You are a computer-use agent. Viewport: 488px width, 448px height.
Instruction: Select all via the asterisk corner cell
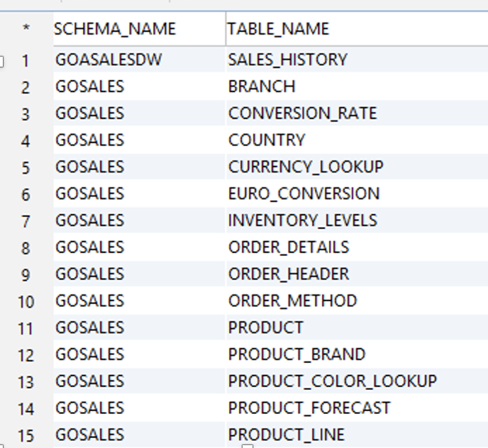26,29
